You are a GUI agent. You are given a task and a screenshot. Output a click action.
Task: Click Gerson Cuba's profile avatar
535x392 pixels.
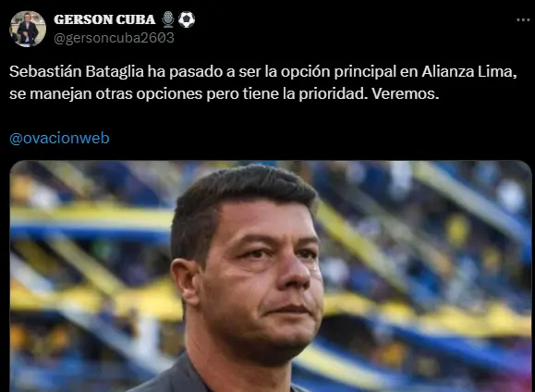coord(28,29)
